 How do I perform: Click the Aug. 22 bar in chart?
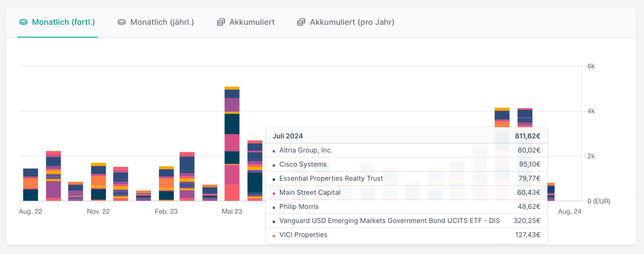30,185
